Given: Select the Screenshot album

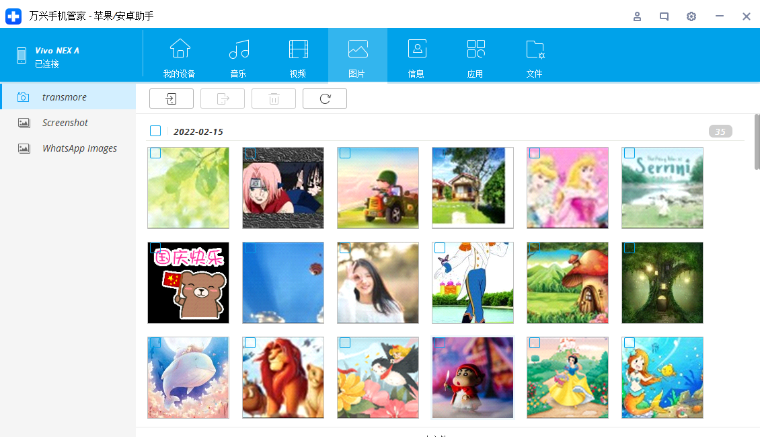Looking at the screenshot, I should tap(68, 123).
